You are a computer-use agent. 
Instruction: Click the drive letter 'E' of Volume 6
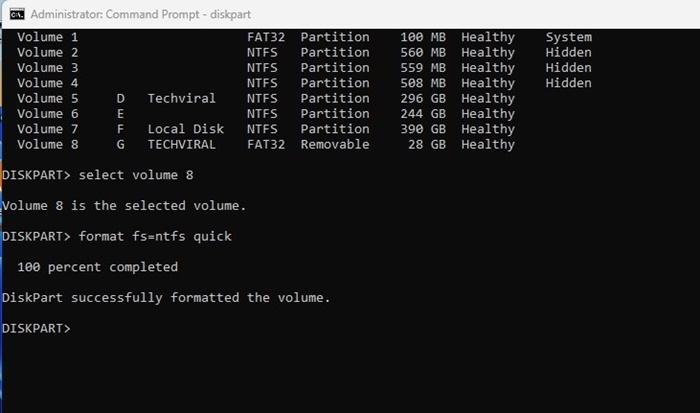click(121, 114)
